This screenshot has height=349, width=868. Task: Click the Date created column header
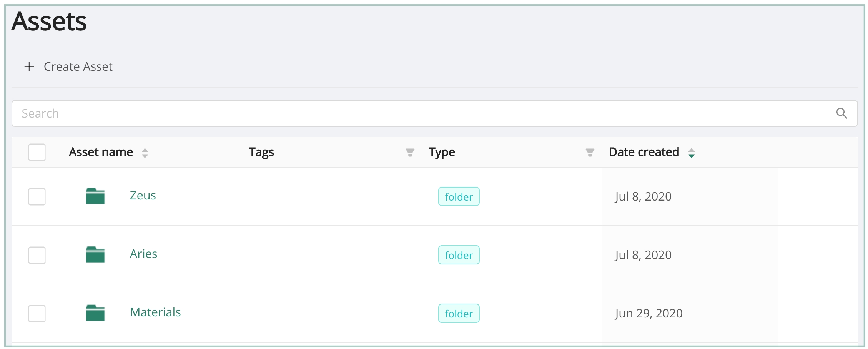pyautogui.click(x=644, y=152)
